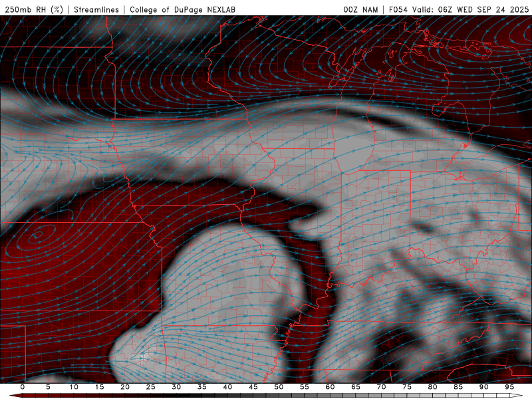Click the colorbar label '60'
The height and width of the screenshot is (399, 532).
point(330,387)
